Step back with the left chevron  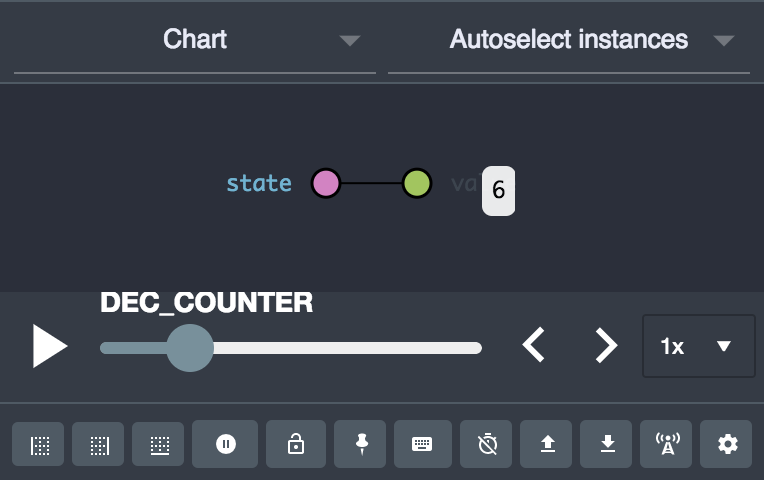coord(534,345)
